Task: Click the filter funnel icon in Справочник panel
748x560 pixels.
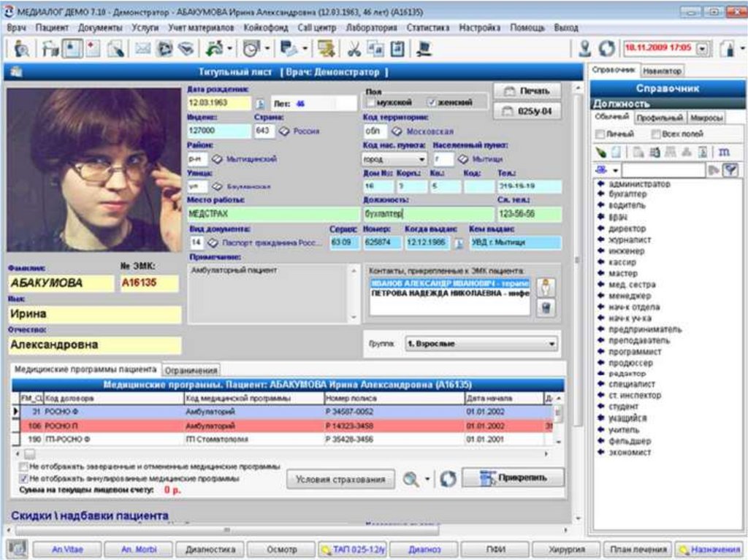Action: pos(730,169)
